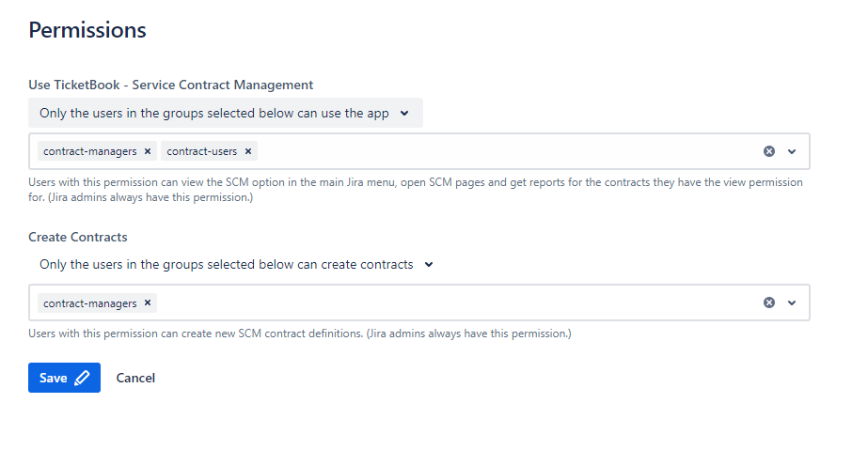Remove contract-managers from the Create Contracts groups
The height and width of the screenshot is (450, 868).
tap(148, 303)
